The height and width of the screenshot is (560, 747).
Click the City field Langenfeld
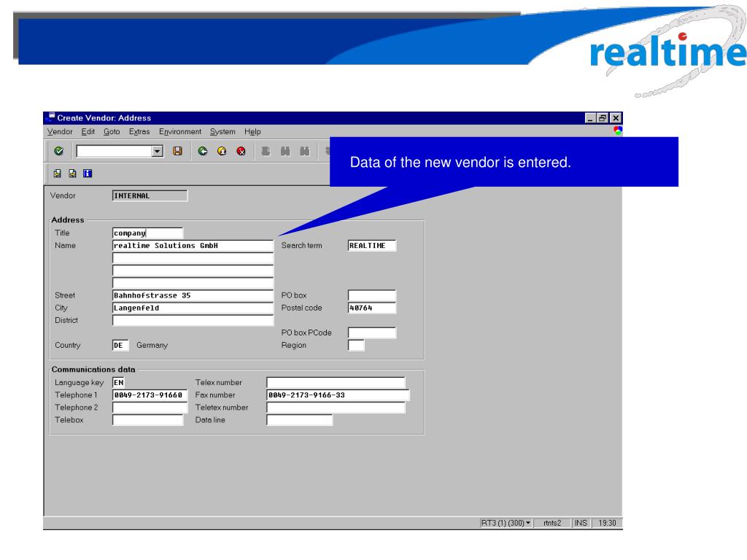[x=193, y=308]
